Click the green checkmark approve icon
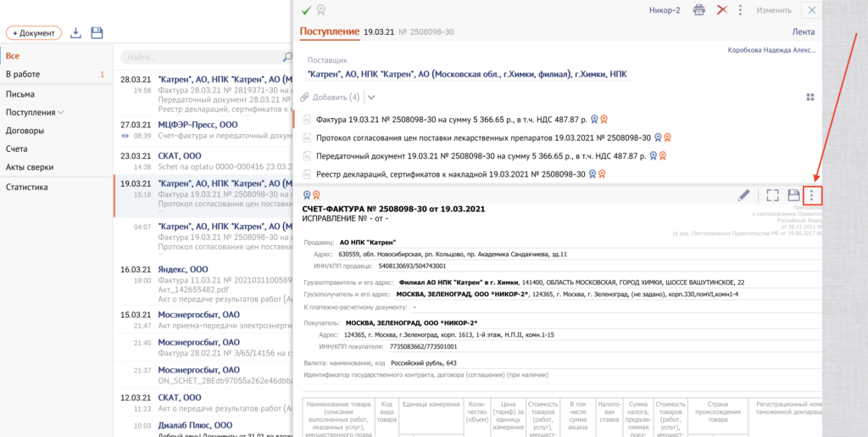The image size is (868, 437). (306, 10)
